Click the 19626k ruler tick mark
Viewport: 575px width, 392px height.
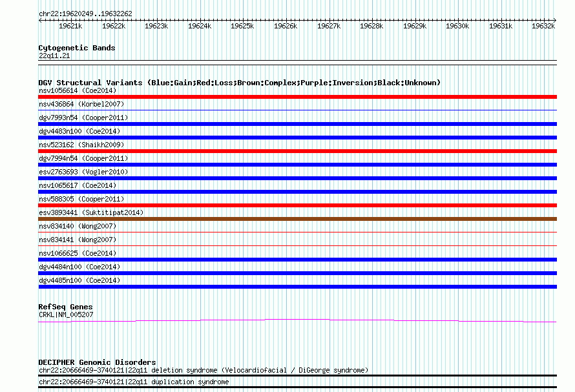point(286,21)
